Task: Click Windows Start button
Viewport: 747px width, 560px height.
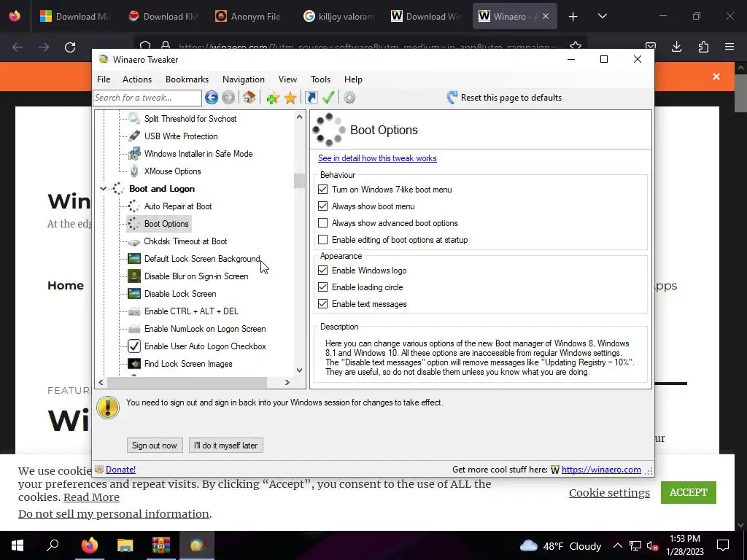Action: coord(18,545)
